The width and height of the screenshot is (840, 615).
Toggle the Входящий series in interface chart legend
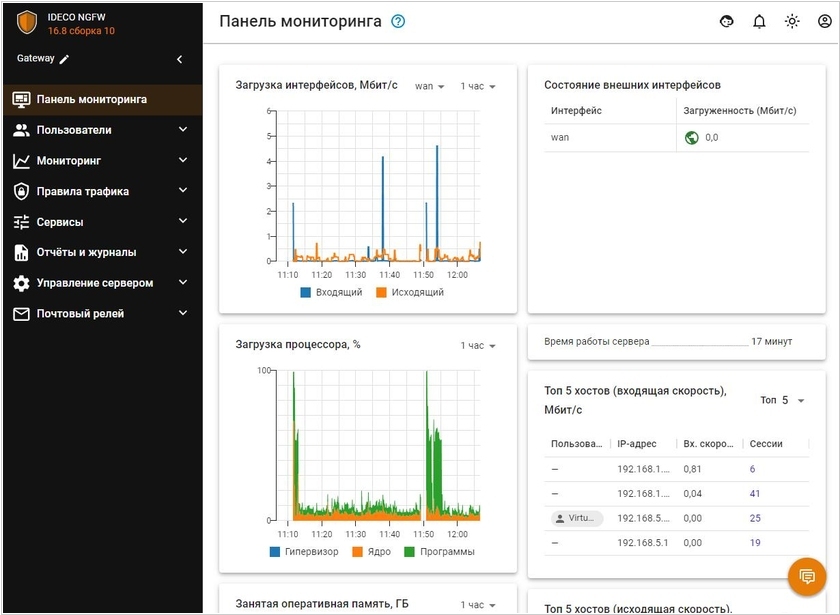coord(331,292)
